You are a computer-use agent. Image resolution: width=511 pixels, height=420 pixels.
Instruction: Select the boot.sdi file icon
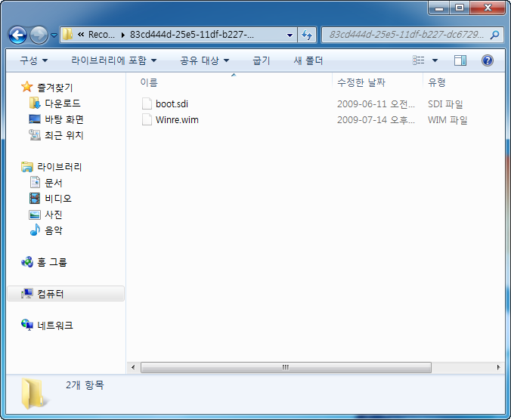(147, 103)
